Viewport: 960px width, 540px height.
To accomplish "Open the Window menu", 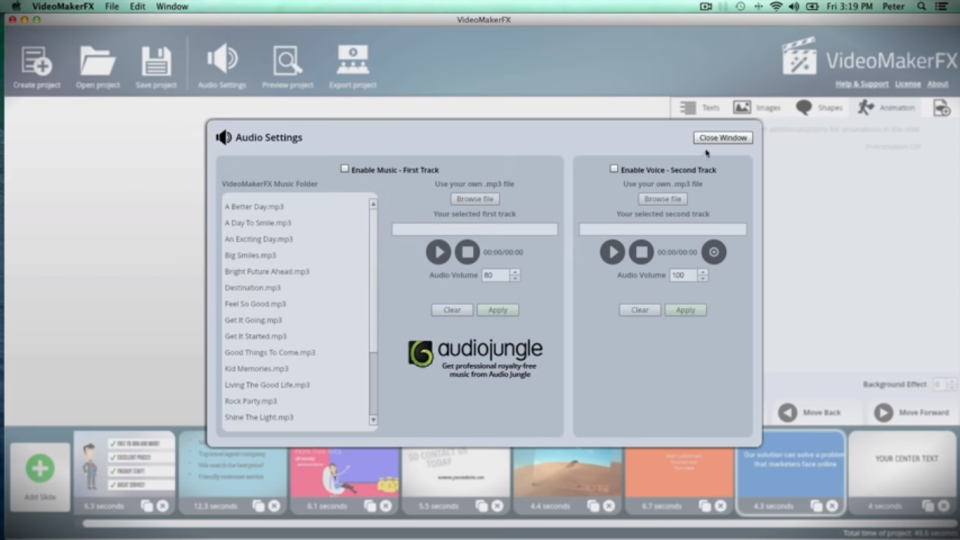I will [172, 6].
